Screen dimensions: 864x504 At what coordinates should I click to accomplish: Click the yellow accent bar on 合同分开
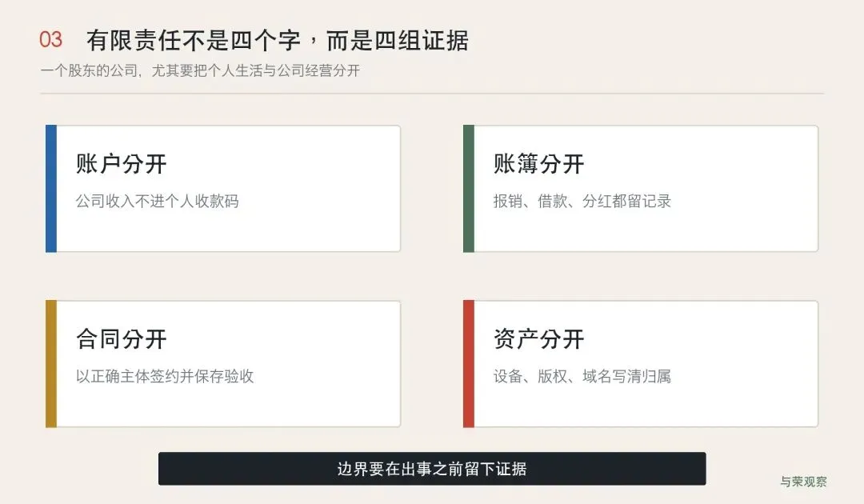51,363
